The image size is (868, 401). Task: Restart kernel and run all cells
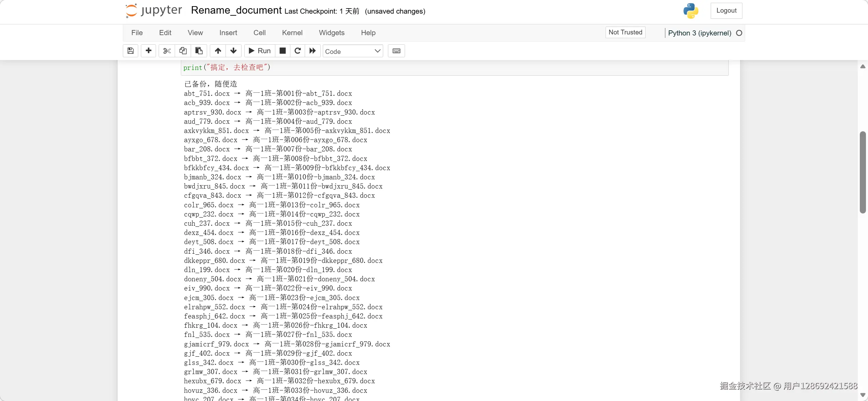312,50
